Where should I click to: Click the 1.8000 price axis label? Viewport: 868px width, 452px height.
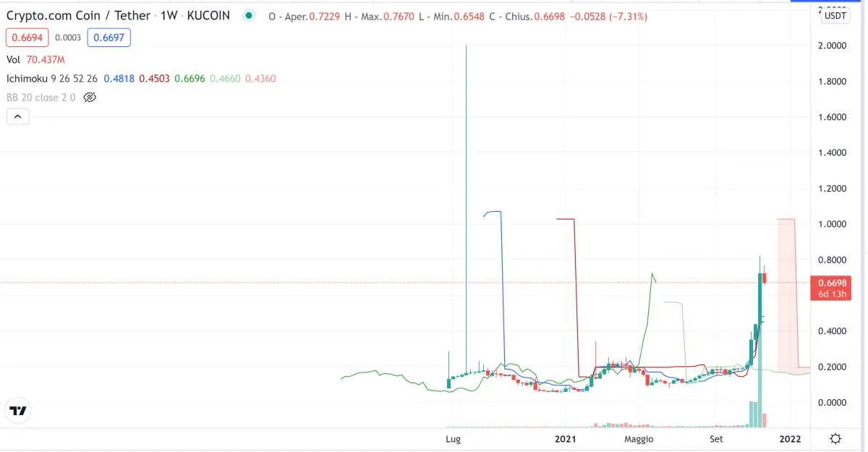(832, 82)
